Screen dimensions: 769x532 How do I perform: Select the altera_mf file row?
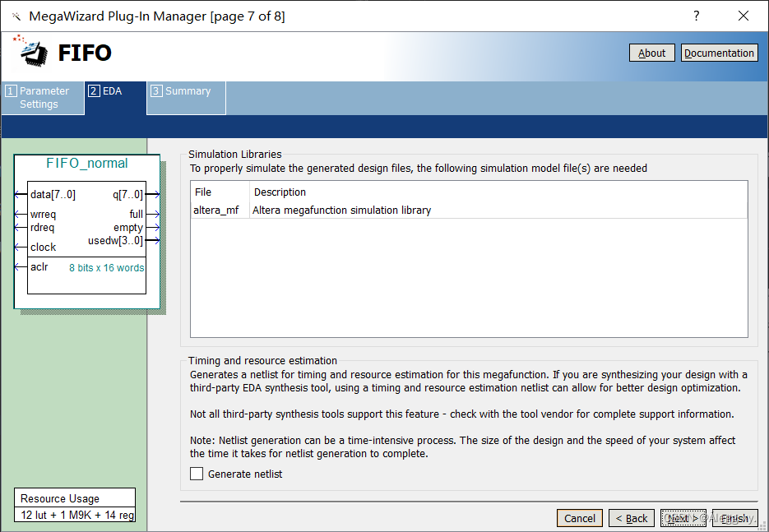tap(469, 210)
